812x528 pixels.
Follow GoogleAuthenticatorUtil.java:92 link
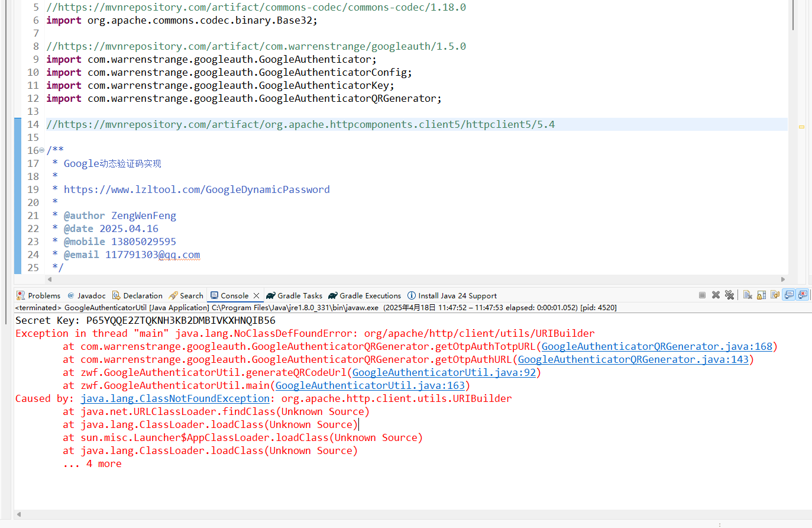click(x=444, y=372)
